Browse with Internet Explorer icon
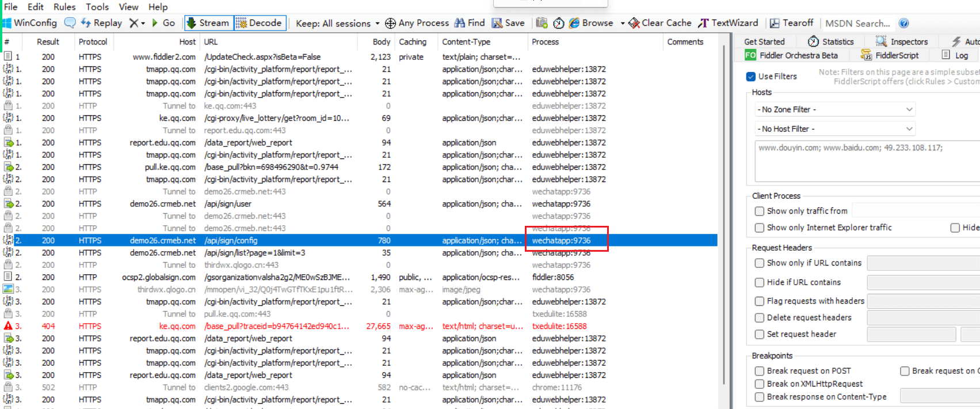 574,23
